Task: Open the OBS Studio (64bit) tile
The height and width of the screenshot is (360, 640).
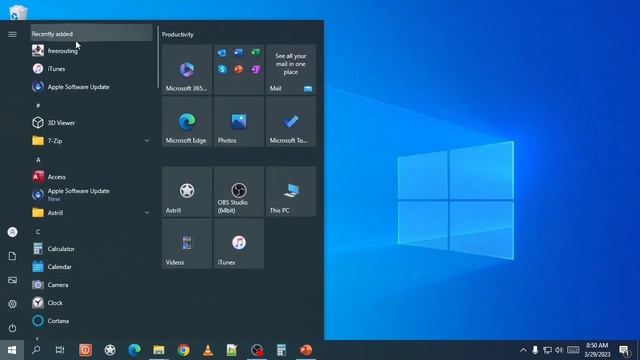Action: coord(239,191)
